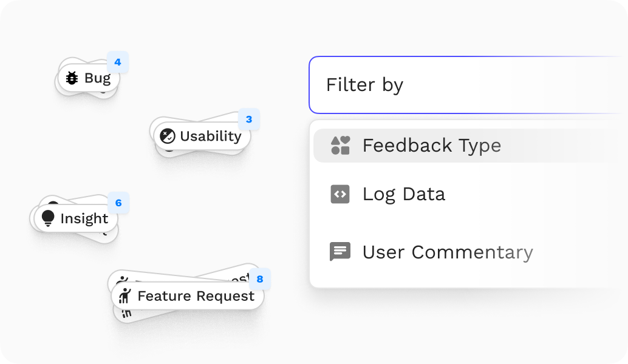Choose User Commentary from the list
628x364 pixels.
470,252
